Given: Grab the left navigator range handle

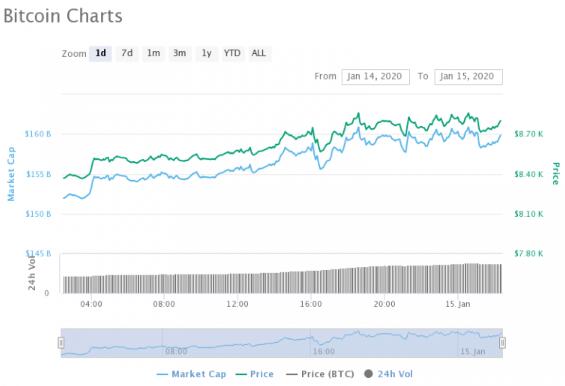Looking at the screenshot, I should (61, 343).
